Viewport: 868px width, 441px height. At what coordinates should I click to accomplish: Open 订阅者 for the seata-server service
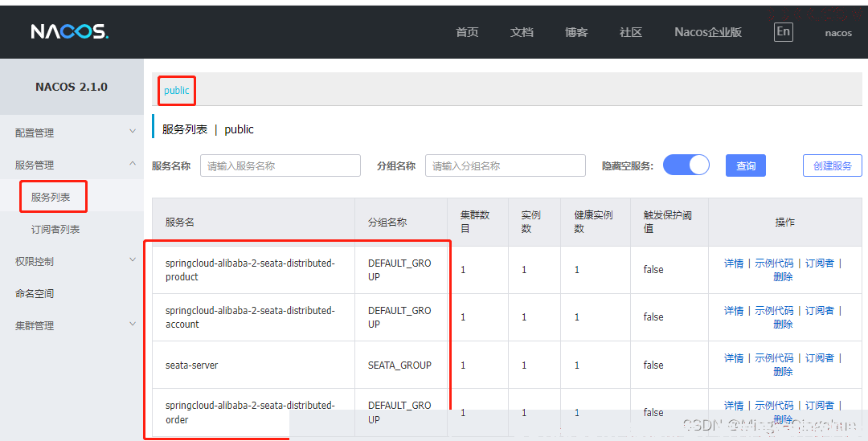point(819,358)
